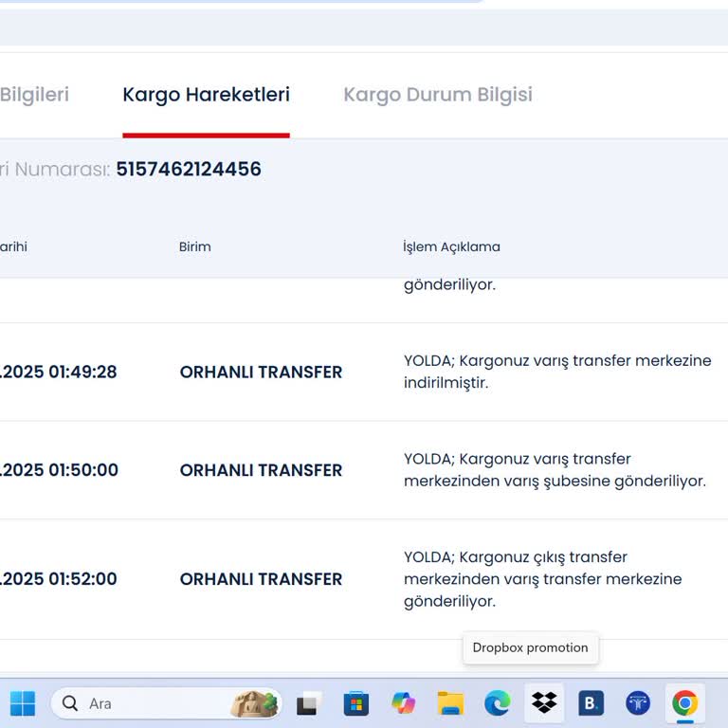Click the Dropbox promotion tooltip
728x728 pixels.
[x=530, y=647]
